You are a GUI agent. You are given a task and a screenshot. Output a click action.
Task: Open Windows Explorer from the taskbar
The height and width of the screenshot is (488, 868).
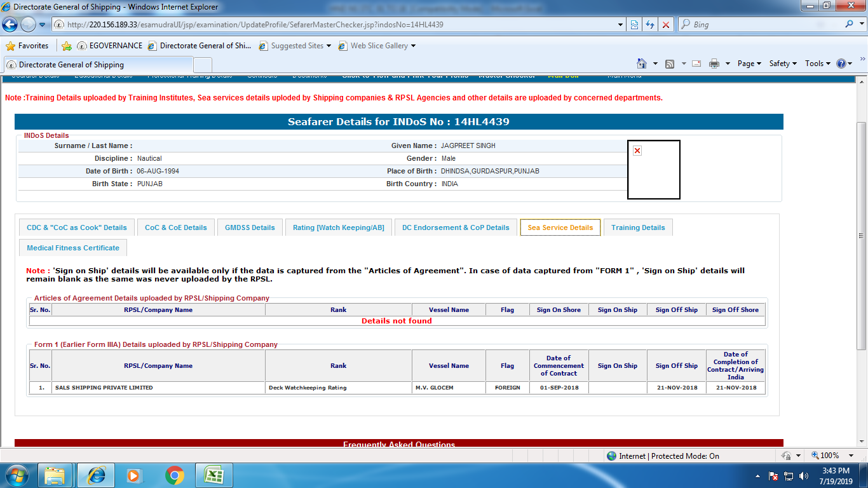click(55, 475)
